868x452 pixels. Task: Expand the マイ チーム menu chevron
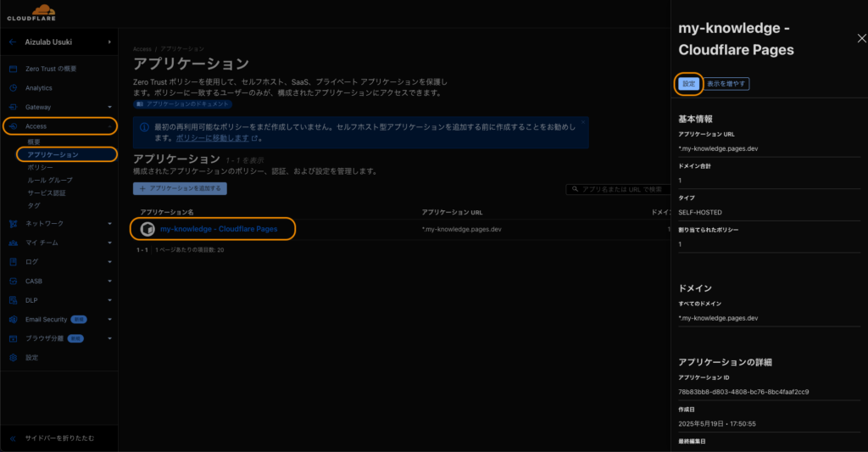[x=109, y=243]
